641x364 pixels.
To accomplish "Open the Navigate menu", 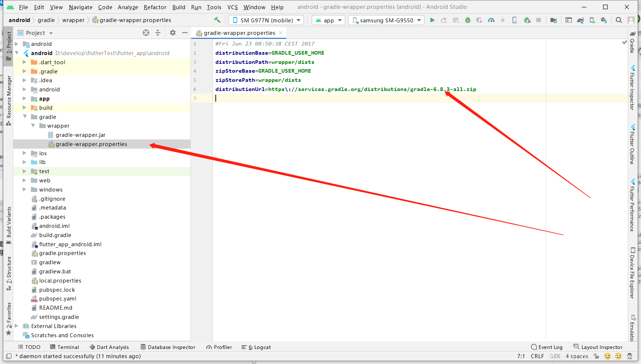I will 80,7.
